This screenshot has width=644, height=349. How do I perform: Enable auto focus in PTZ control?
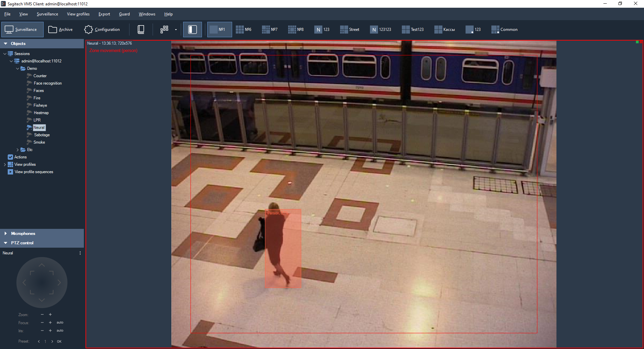point(60,322)
